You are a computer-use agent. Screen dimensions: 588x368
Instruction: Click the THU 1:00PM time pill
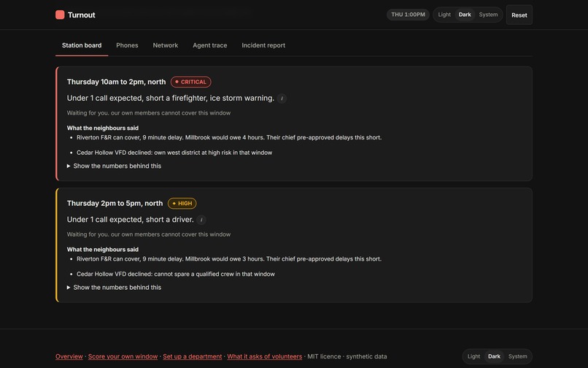point(408,15)
